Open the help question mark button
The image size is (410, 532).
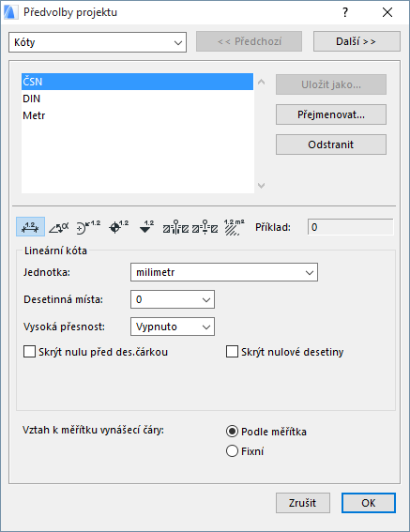coord(345,12)
